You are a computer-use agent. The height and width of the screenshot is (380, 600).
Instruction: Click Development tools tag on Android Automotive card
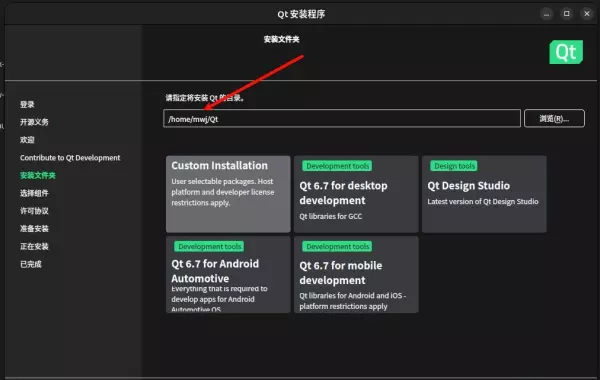(x=209, y=246)
